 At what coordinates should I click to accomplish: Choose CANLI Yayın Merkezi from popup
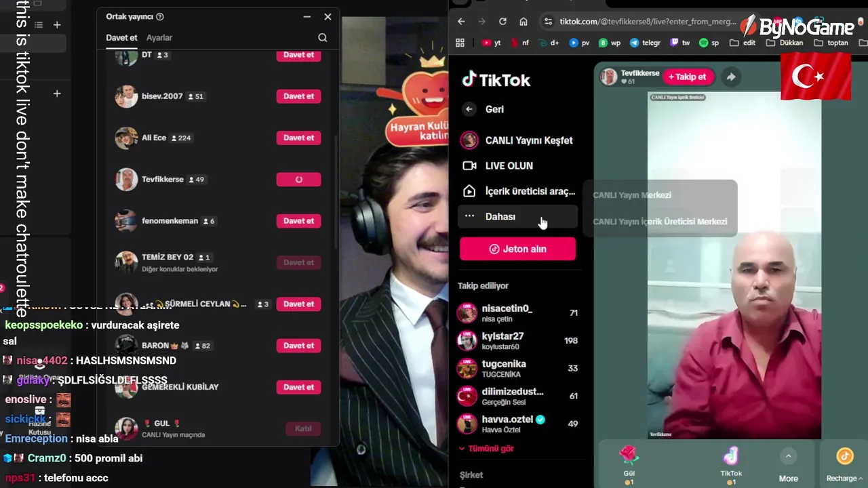point(632,195)
